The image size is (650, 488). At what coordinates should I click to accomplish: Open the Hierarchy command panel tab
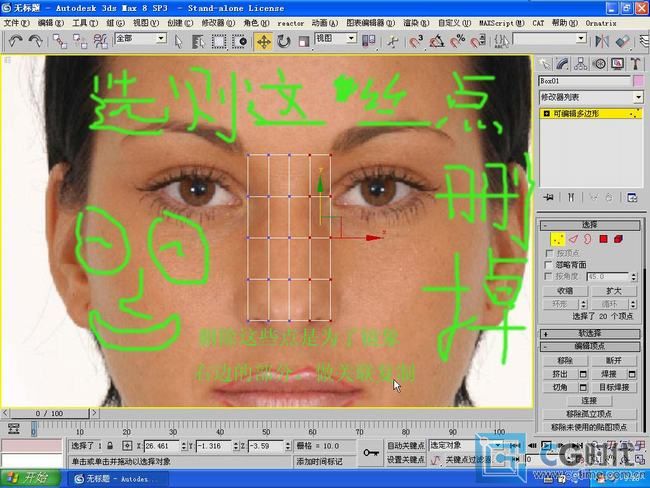(580, 64)
